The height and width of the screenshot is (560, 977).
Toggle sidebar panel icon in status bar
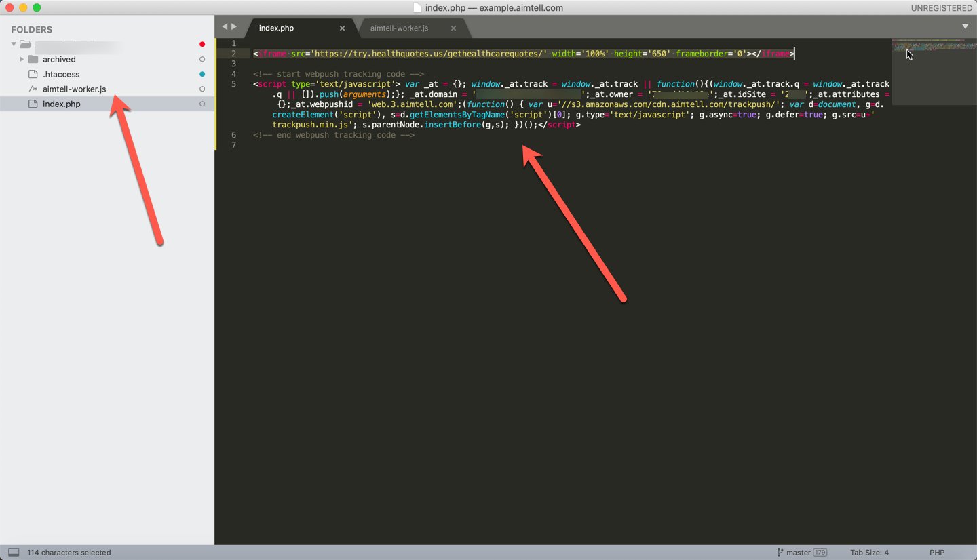(x=14, y=553)
